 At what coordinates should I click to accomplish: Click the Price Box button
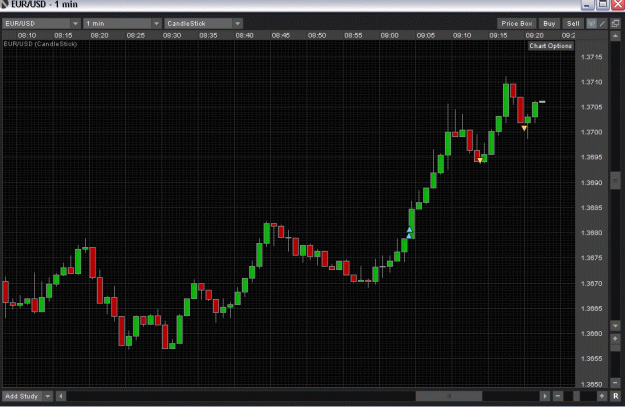517,24
